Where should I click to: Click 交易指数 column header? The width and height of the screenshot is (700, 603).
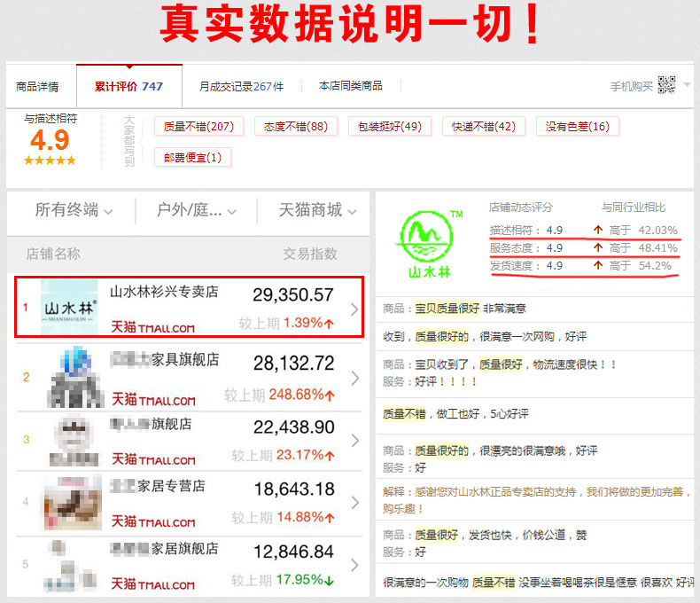(310, 254)
